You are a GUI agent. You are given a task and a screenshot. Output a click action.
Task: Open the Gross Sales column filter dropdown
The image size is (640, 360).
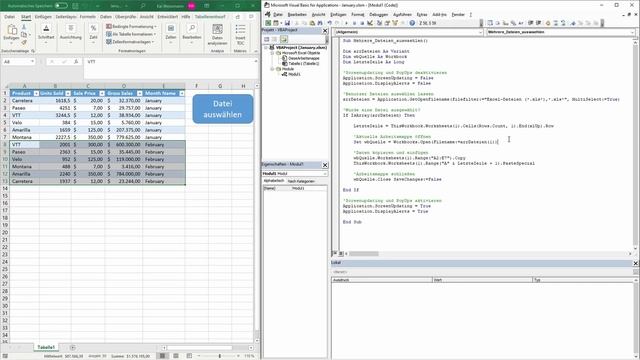140,93
